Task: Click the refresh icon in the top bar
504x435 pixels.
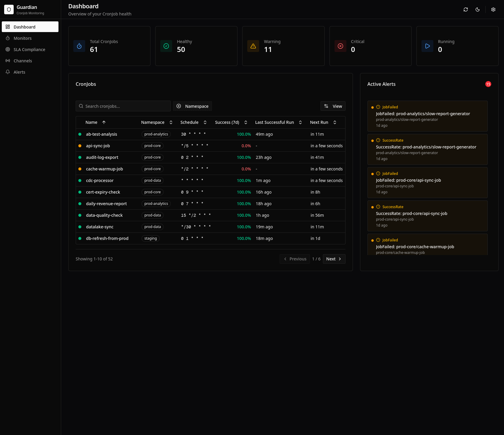Action: point(465,9)
